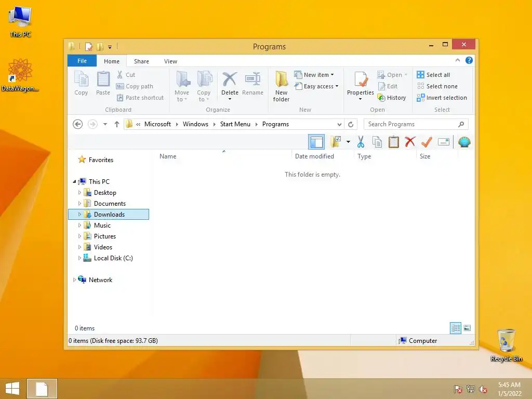This screenshot has height=399, width=532.
Task: Click clipboard paste icon in lower toolbar
Action: [x=394, y=142]
